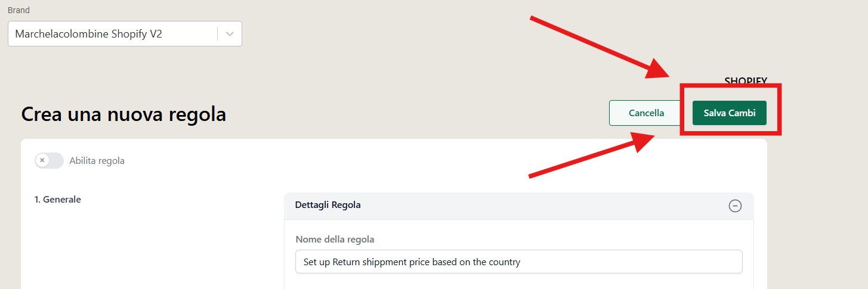
Task: Click the Brand label above the dropdown
Action: click(x=18, y=10)
